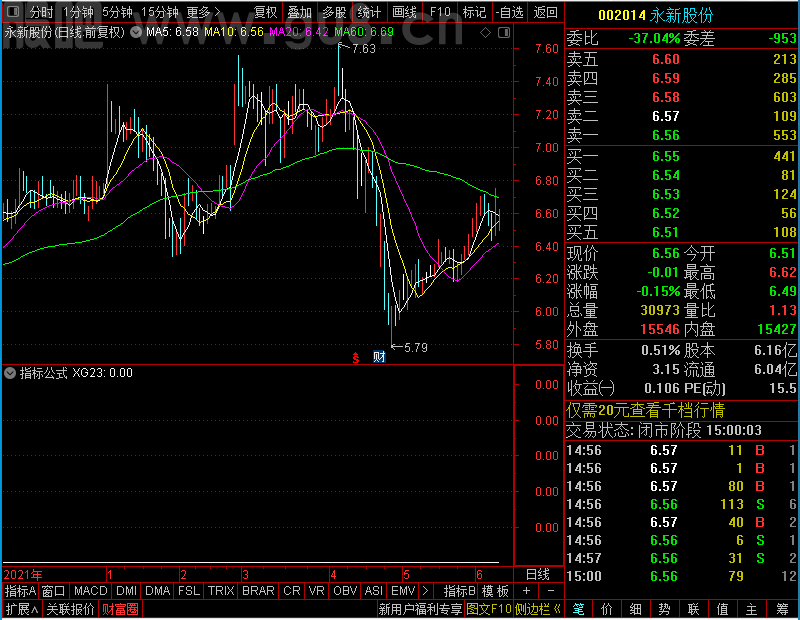Open the 统计 statistics tool
This screenshot has height=620, width=800.
[369, 12]
